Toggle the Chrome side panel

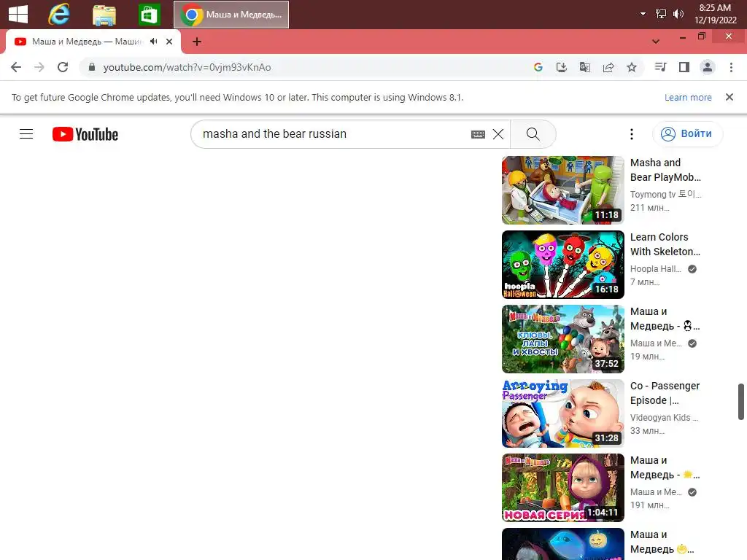pyautogui.click(x=684, y=67)
